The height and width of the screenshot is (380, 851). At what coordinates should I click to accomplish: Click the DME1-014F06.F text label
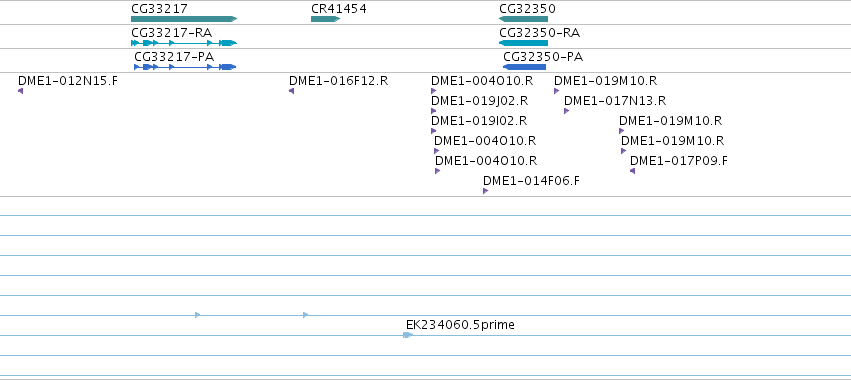(x=531, y=180)
